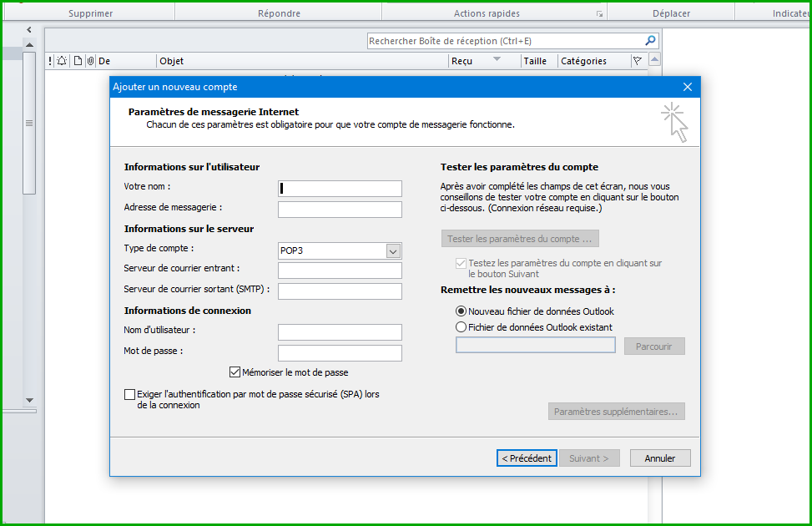Click the Adresse de messagerie field
This screenshot has height=526, width=812.
click(340, 210)
